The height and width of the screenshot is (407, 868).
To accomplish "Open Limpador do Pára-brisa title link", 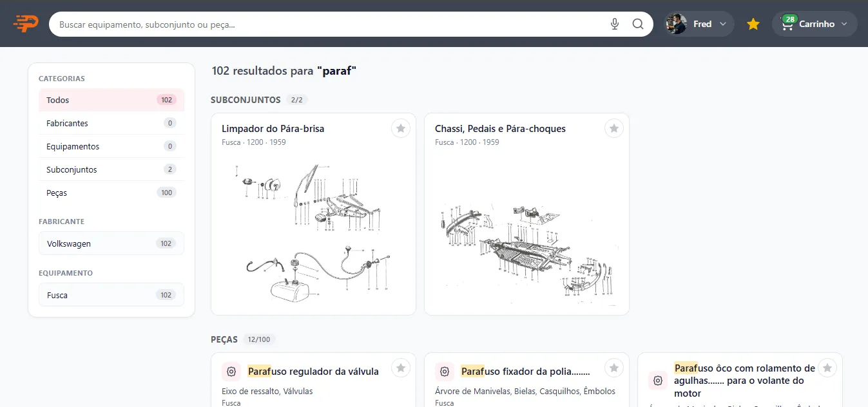I will click(x=273, y=129).
